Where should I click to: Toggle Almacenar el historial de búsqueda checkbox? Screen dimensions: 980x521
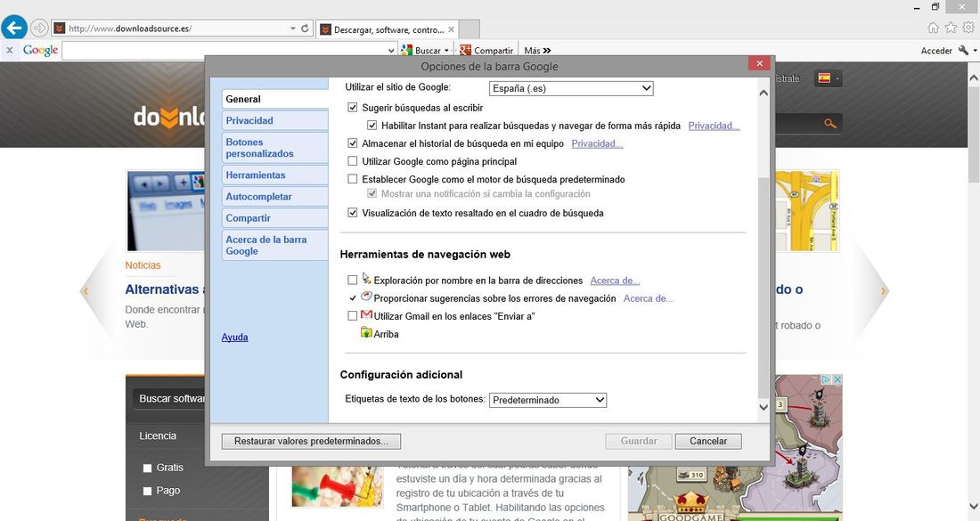(353, 143)
